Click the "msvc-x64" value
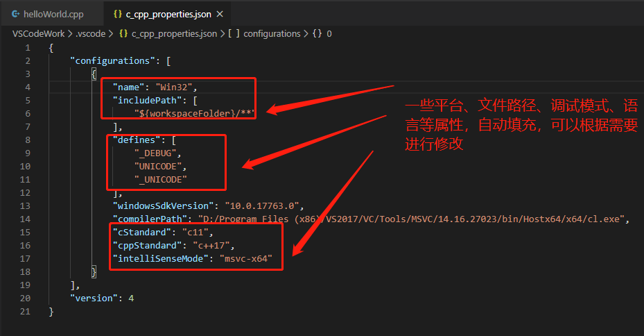The height and width of the screenshot is (336, 644). pyautogui.click(x=245, y=259)
